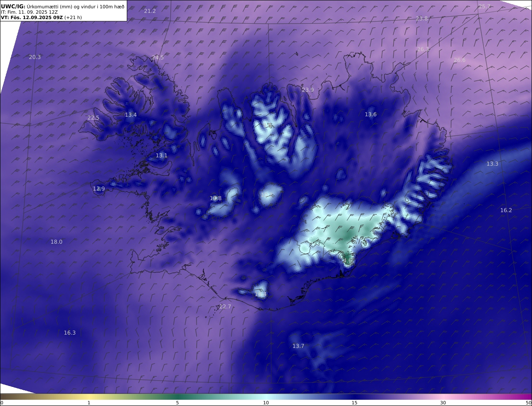The height and width of the screenshot is (406, 532).
Task: Click the 0 tick on the color scale
Action: click(x=2, y=403)
